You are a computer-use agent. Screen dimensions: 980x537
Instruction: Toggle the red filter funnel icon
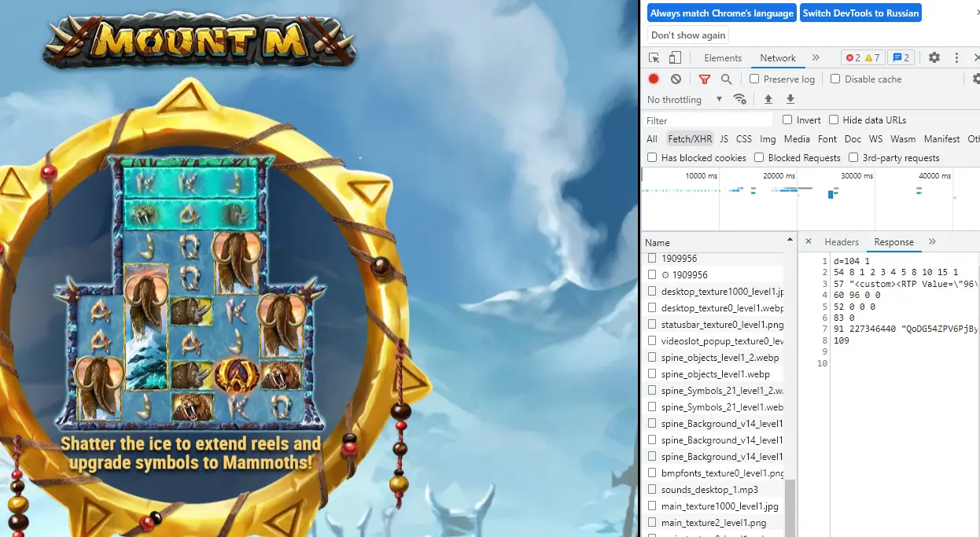tap(705, 79)
